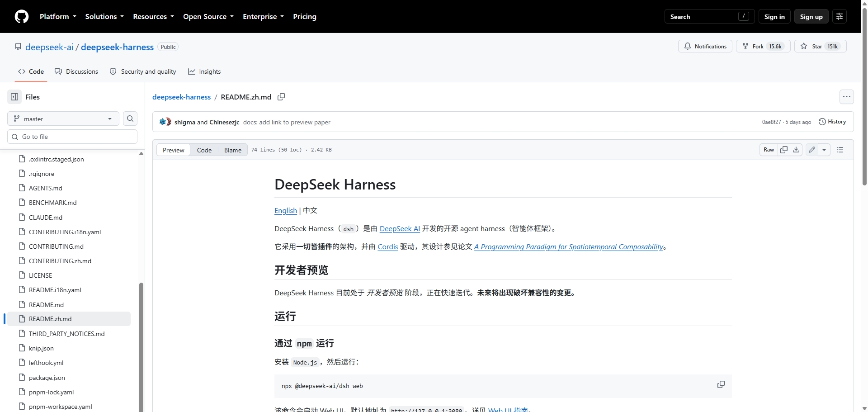Open the Cordis project link
The width and height of the screenshot is (868, 412).
pyautogui.click(x=388, y=246)
